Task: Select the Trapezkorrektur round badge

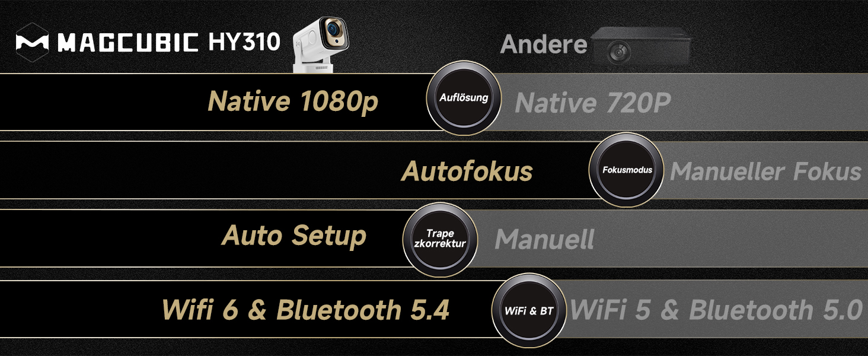Action: pos(441,239)
